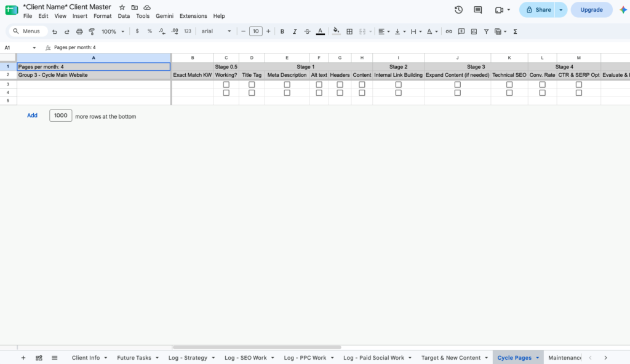This screenshot has width=630, height=364.
Task: Open the File menu
Action: [28, 16]
